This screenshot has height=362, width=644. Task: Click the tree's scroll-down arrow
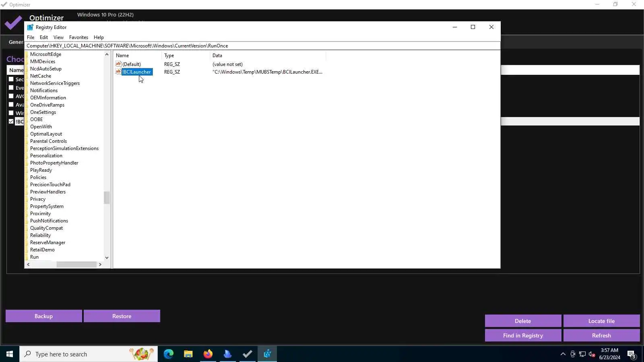pyautogui.click(x=107, y=257)
